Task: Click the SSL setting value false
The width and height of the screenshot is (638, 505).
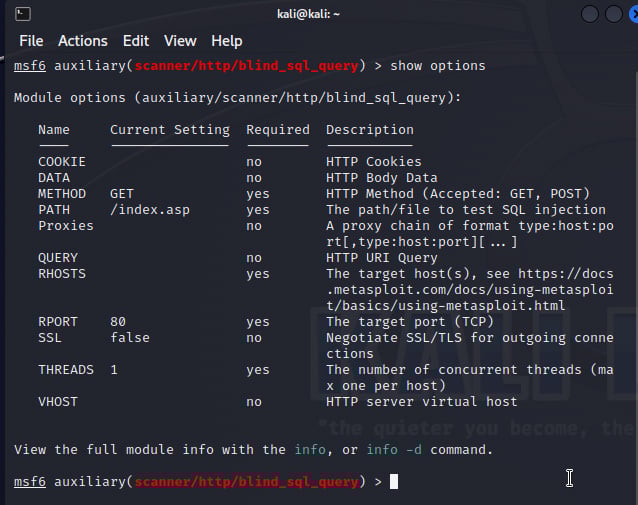Action: click(x=130, y=338)
